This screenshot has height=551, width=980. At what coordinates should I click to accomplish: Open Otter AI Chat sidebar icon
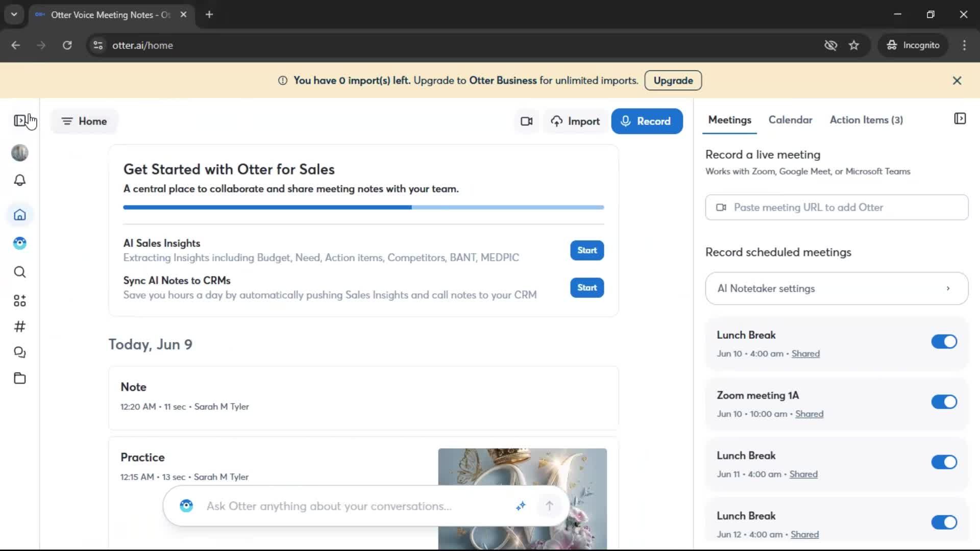(19, 243)
